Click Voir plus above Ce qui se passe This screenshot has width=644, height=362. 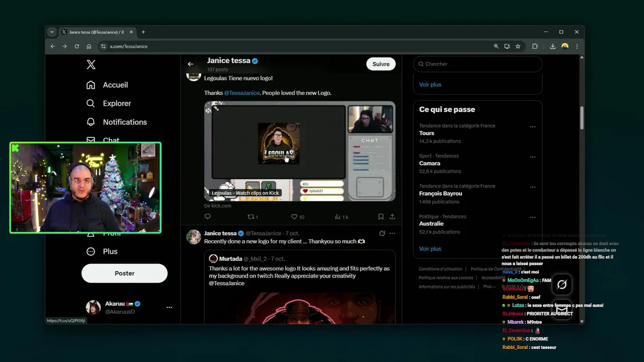coord(430,84)
